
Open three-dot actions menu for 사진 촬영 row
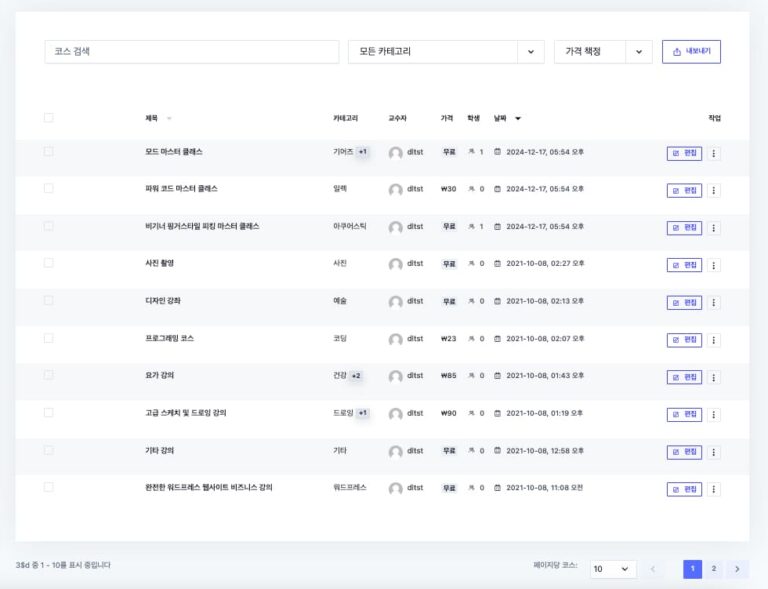713,265
